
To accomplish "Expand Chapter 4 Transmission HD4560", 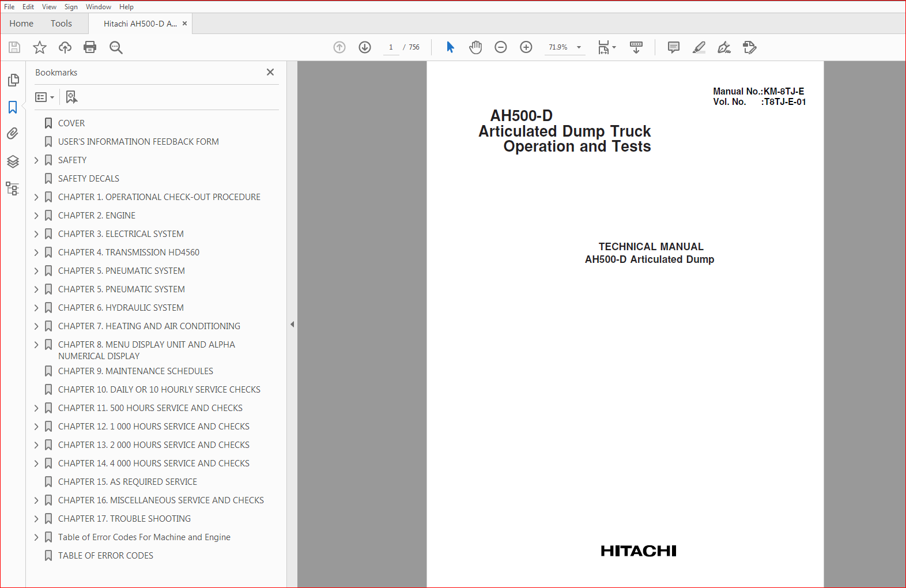I will [36, 252].
